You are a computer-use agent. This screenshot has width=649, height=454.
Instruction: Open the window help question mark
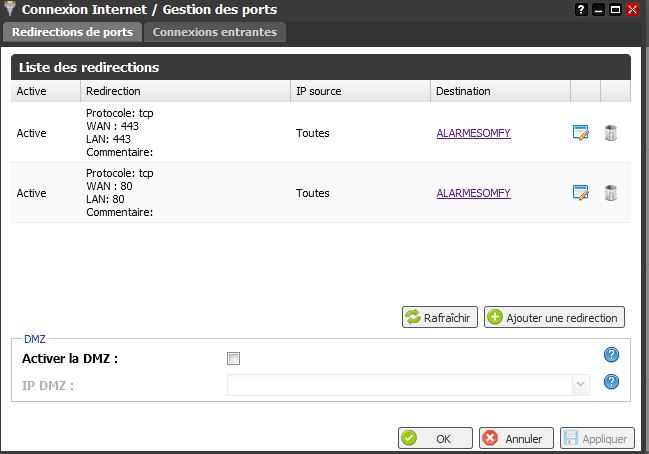tap(581, 10)
